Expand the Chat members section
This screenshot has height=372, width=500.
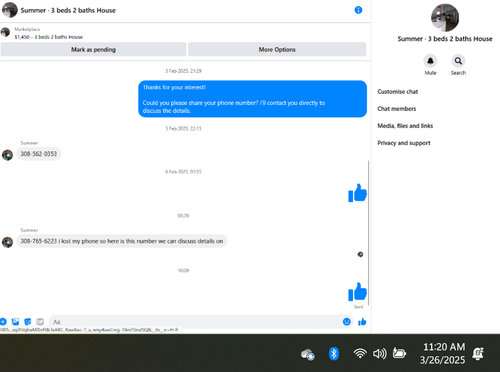[397, 109]
